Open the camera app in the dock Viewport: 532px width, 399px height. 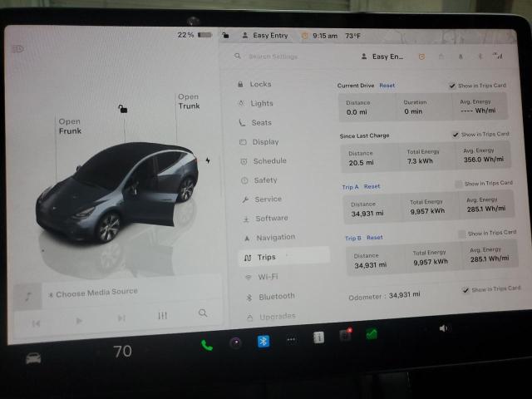coord(235,343)
